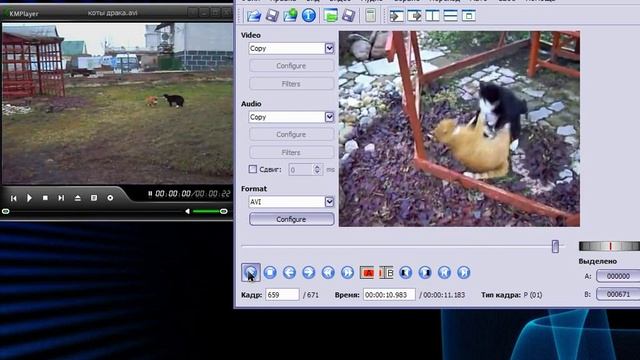Click total duration text 00:00:11.183

pyautogui.click(x=444, y=295)
